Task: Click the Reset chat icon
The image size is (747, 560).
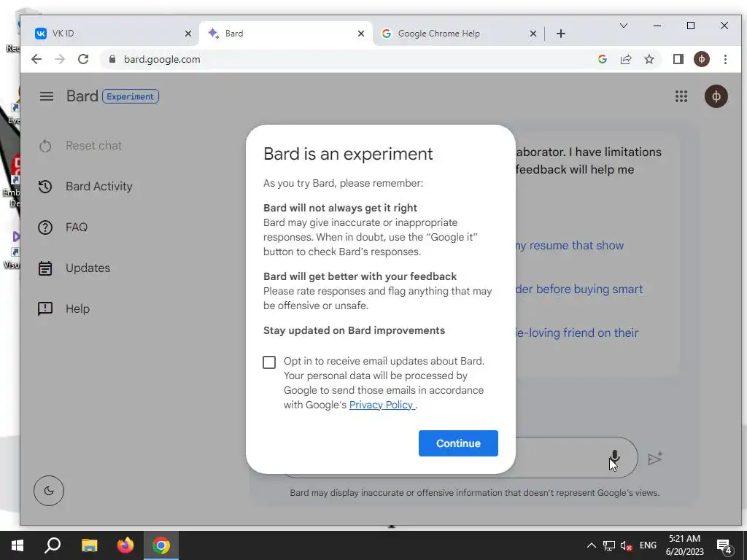Action: (x=45, y=146)
